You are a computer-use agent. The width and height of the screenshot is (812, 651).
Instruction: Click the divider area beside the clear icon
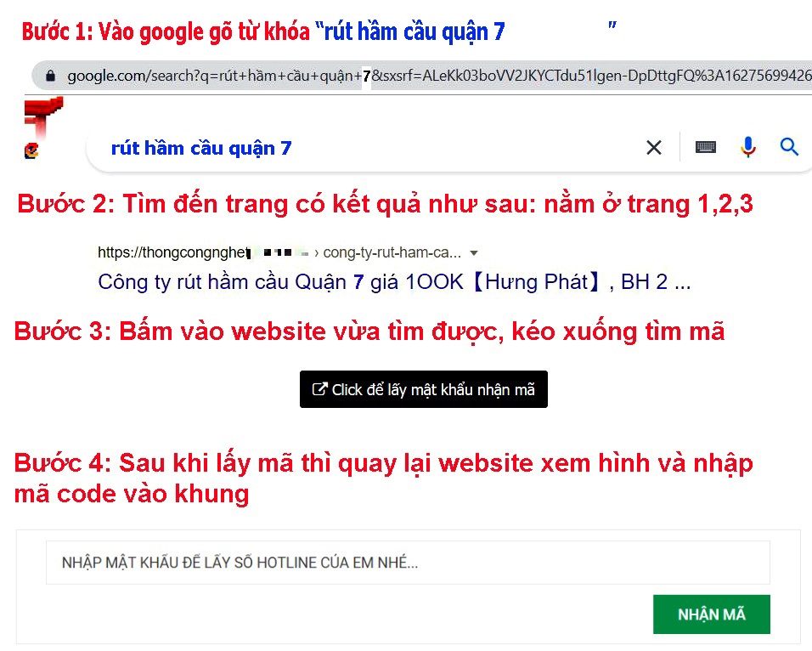click(x=678, y=147)
